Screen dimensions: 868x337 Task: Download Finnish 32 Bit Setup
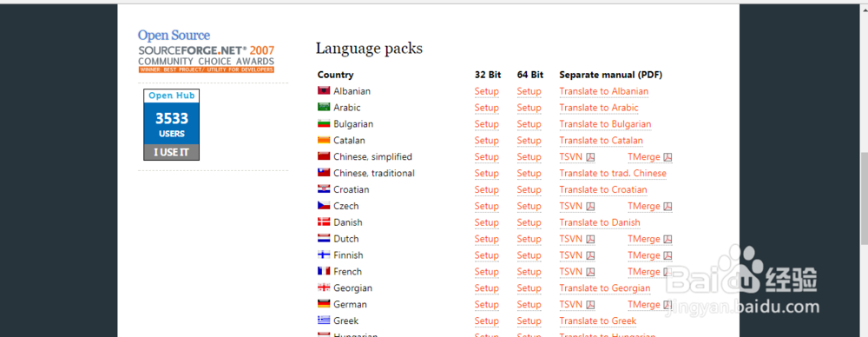(x=487, y=255)
